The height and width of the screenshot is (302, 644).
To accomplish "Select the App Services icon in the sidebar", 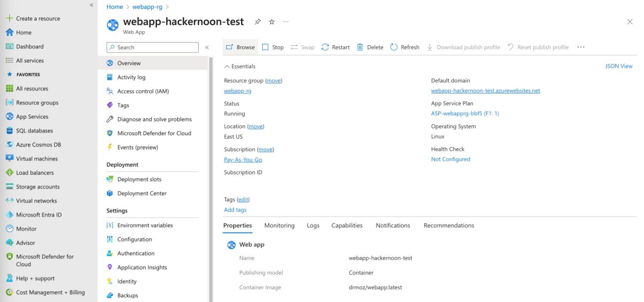I will click(x=9, y=116).
